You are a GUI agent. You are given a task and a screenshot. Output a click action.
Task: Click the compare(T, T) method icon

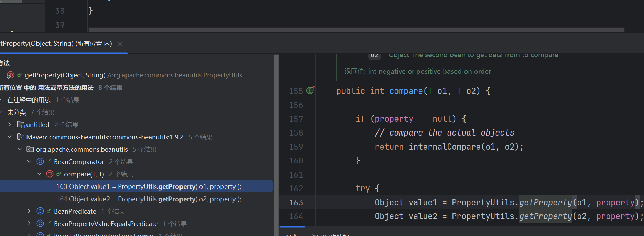pyautogui.click(x=50, y=174)
